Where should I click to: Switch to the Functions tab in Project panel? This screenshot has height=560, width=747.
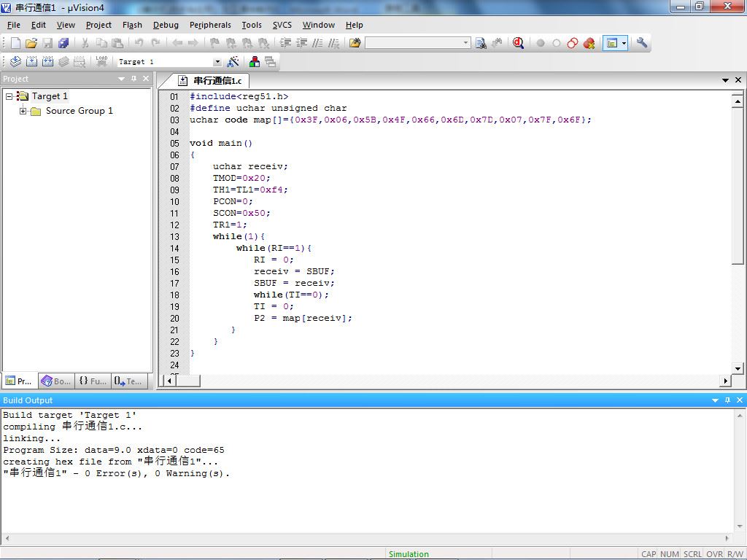coord(93,381)
